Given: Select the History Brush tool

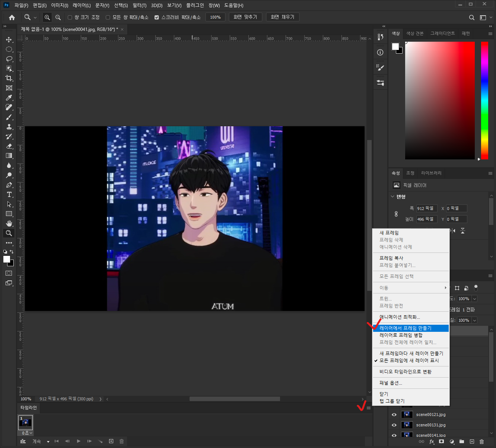Looking at the screenshot, I should point(9,136).
